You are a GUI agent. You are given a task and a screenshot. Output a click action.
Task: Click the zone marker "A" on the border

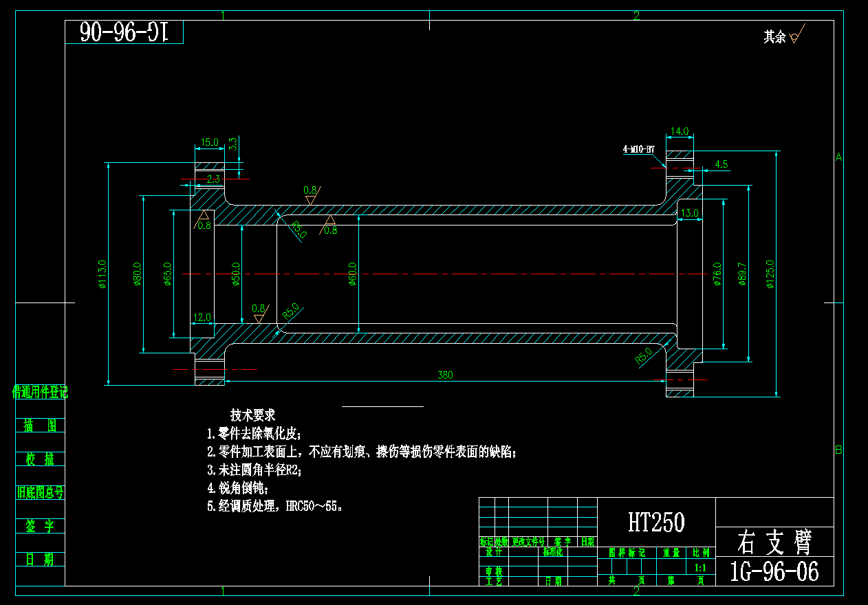click(x=838, y=157)
